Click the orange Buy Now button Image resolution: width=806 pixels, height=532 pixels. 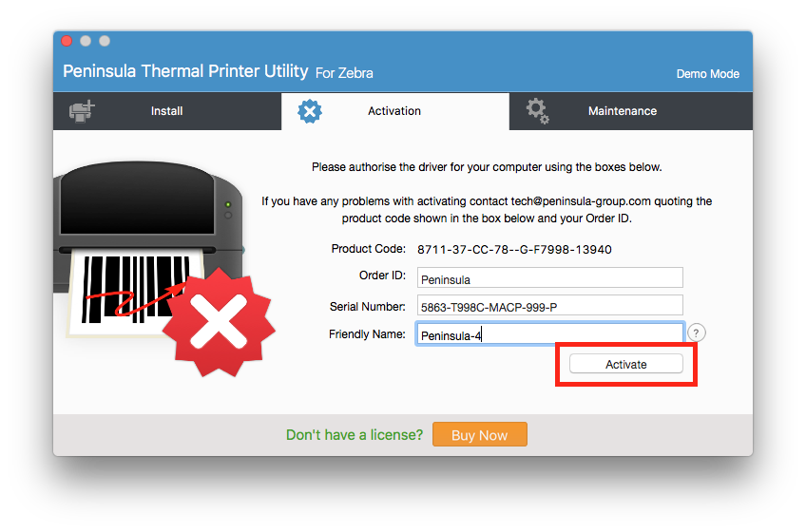click(x=480, y=435)
